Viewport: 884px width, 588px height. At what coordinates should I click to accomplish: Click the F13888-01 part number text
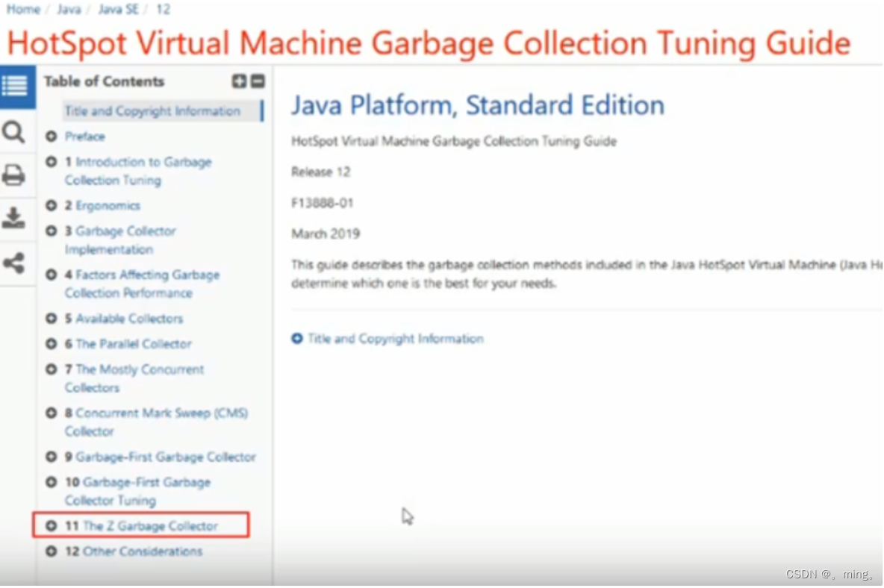(x=323, y=203)
